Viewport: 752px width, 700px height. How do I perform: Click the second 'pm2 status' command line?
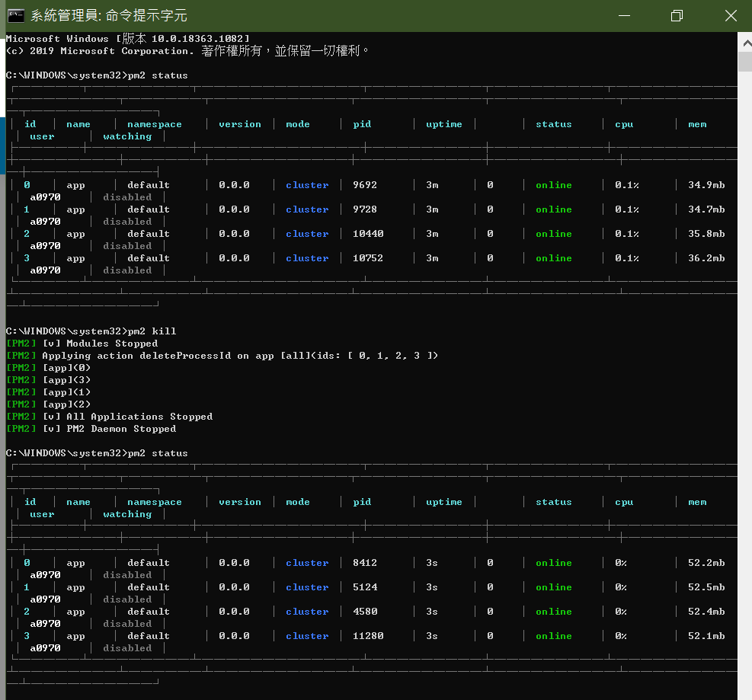click(97, 453)
